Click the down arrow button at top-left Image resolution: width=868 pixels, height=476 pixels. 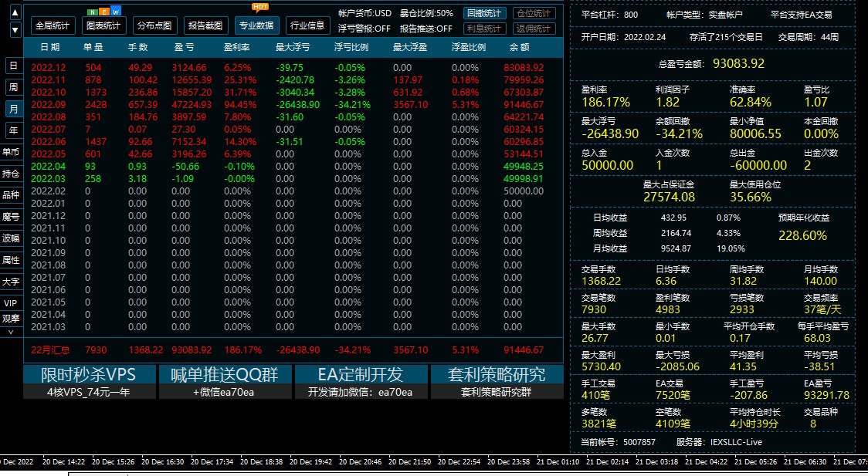click(x=15, y=30)
